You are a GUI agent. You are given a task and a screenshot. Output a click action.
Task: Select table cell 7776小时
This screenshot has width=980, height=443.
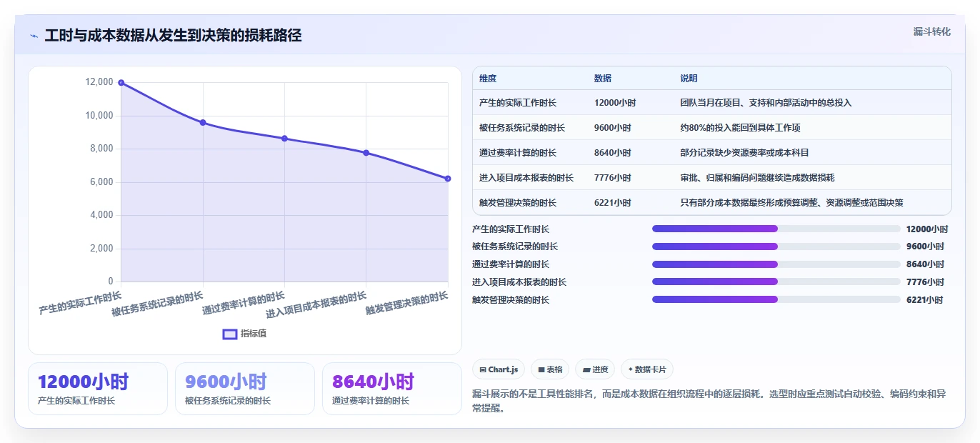tap(613, 178)
